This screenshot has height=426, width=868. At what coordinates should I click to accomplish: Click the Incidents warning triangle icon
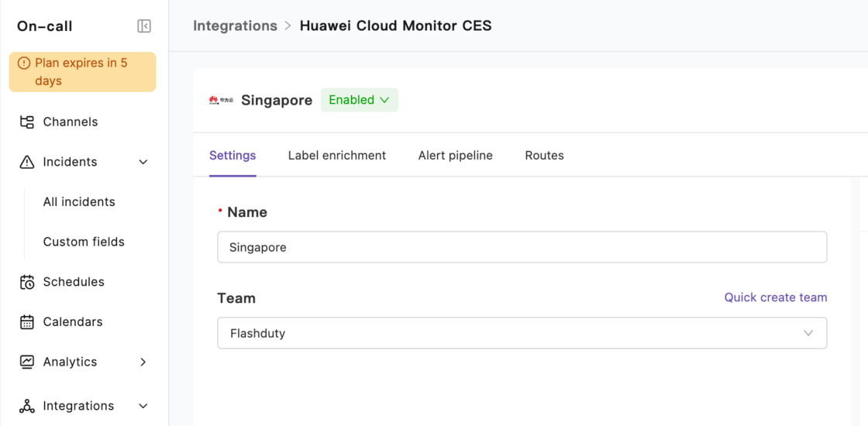click(x=27, y=162)
